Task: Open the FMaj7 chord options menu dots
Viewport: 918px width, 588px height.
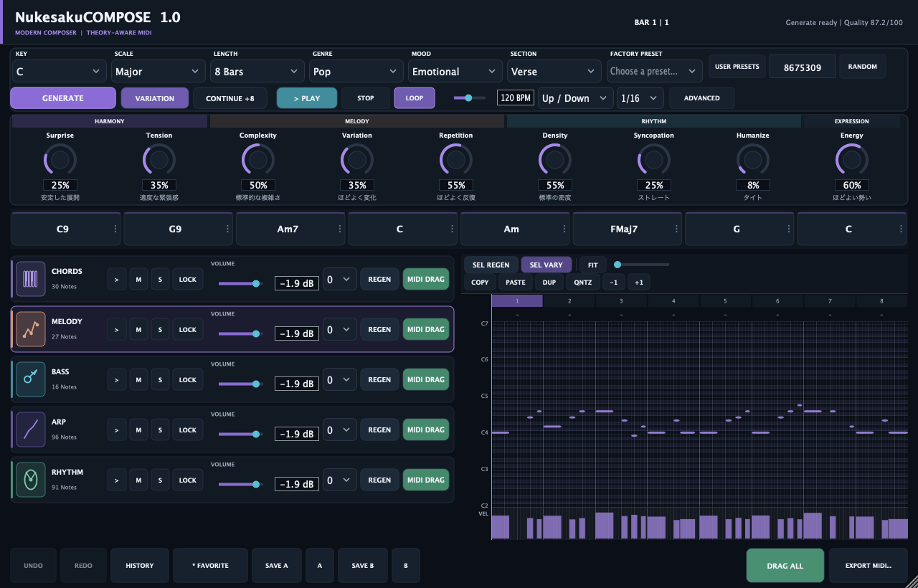Action: [x=677, y=229]
